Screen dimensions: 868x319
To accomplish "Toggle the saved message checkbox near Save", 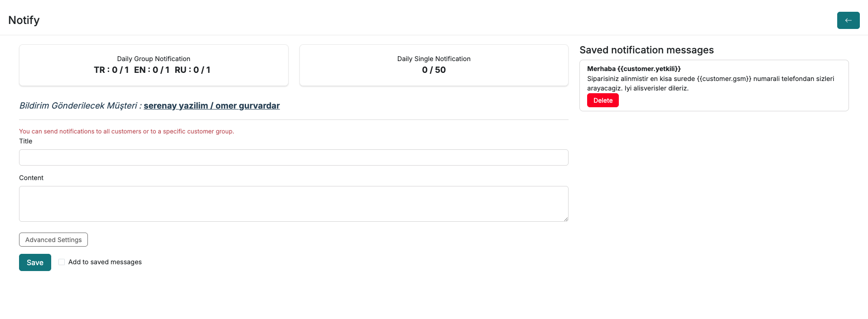I will [61, 262].
